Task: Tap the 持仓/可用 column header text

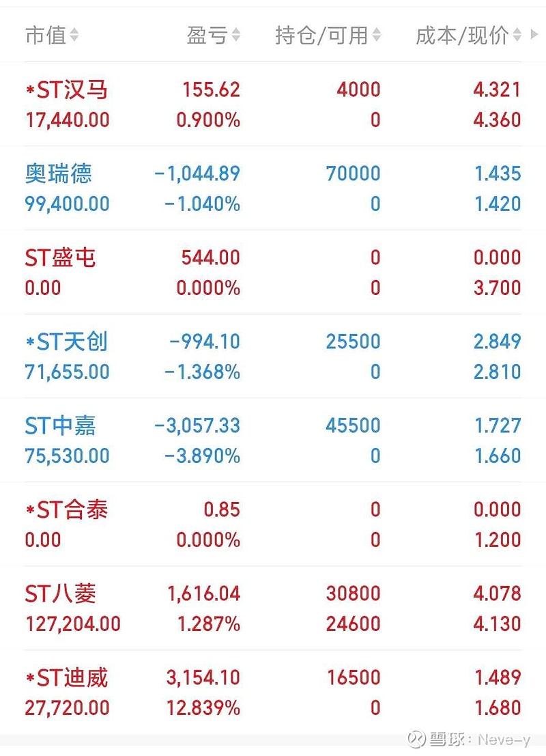Action: 322,36
